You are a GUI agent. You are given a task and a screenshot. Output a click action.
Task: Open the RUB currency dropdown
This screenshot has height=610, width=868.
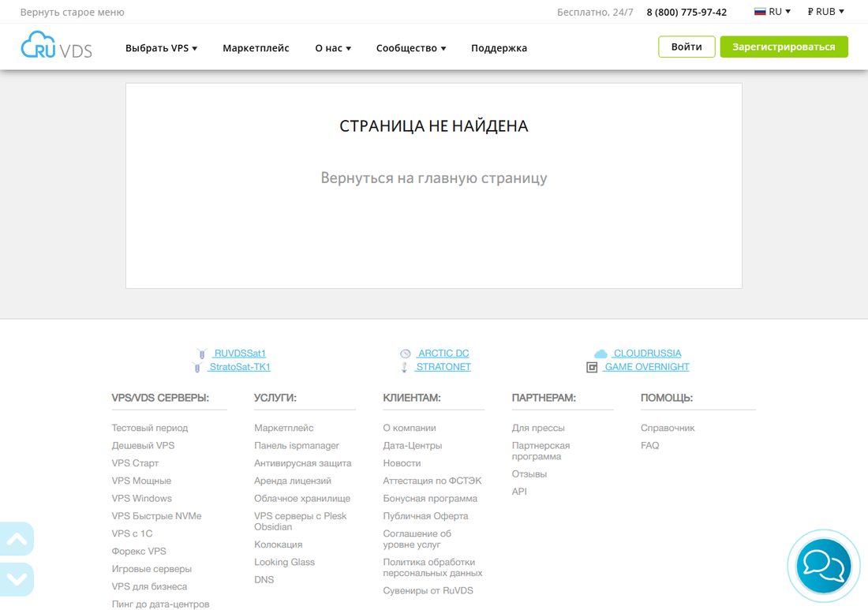tap(826, 12)
